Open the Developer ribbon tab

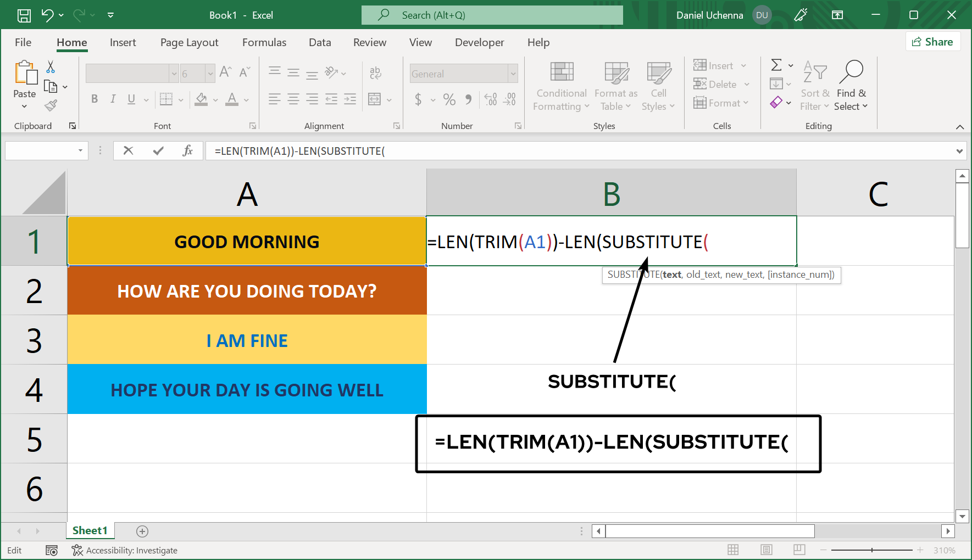click(479, 42)
